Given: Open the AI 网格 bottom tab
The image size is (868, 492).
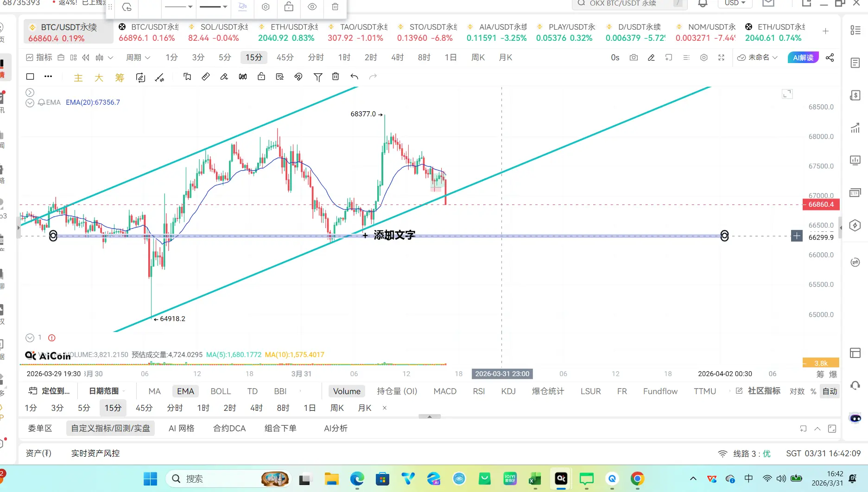Looking at the screenshot, I should click(x=181, y=428).
